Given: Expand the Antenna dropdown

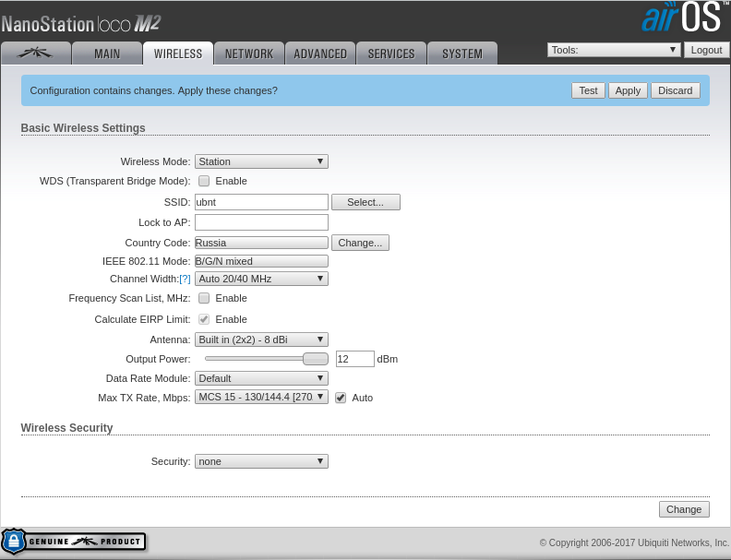Looking at the screenshot, I should 261,340.
